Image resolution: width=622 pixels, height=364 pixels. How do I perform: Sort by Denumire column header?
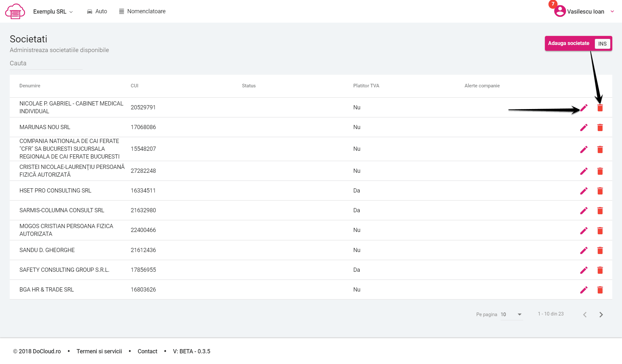[30, 86]
